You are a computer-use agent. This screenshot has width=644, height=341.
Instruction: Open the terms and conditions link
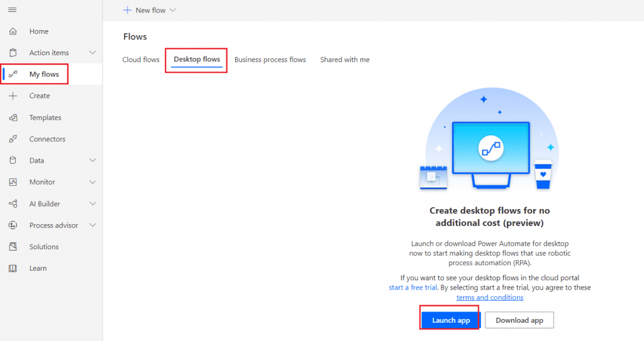[x=489, y=297]
